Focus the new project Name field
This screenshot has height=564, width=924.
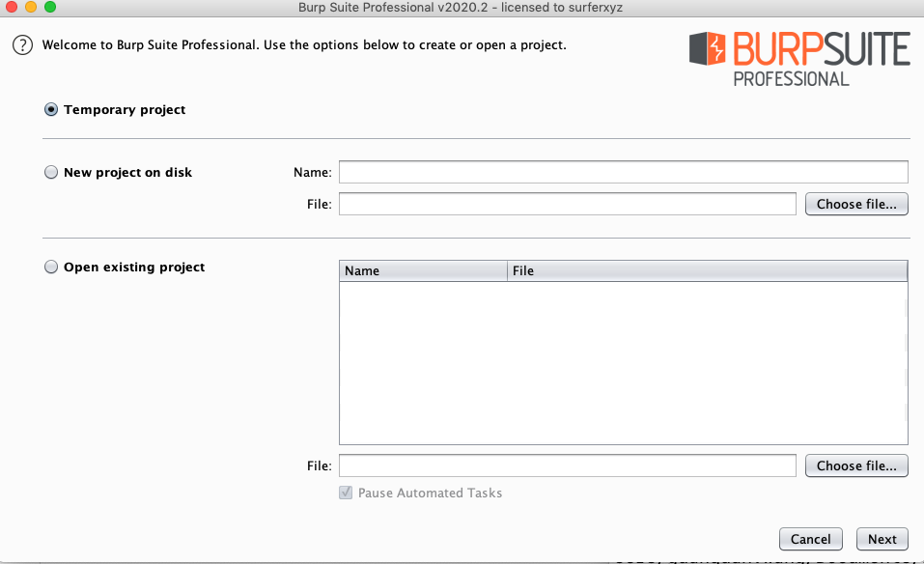(624, 172)
